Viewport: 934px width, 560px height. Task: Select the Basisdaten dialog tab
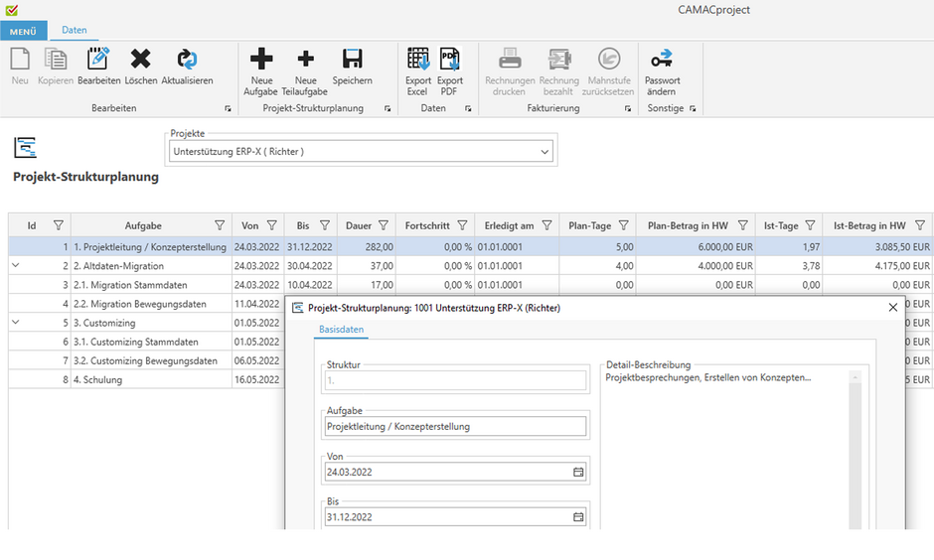(x=341, y=330)
